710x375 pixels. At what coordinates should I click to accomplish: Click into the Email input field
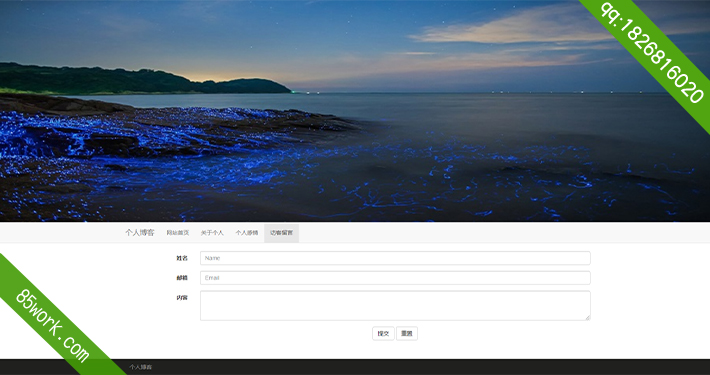[395, 278]
